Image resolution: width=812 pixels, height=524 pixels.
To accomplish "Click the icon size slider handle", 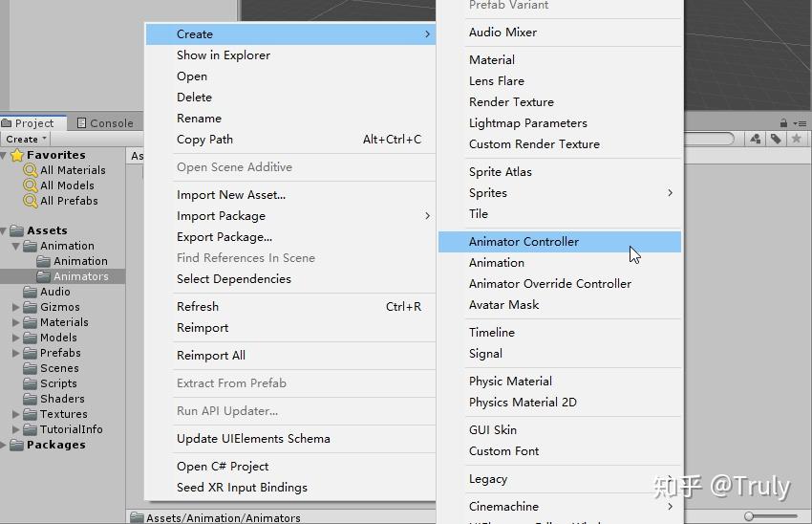I will (749, 516).
